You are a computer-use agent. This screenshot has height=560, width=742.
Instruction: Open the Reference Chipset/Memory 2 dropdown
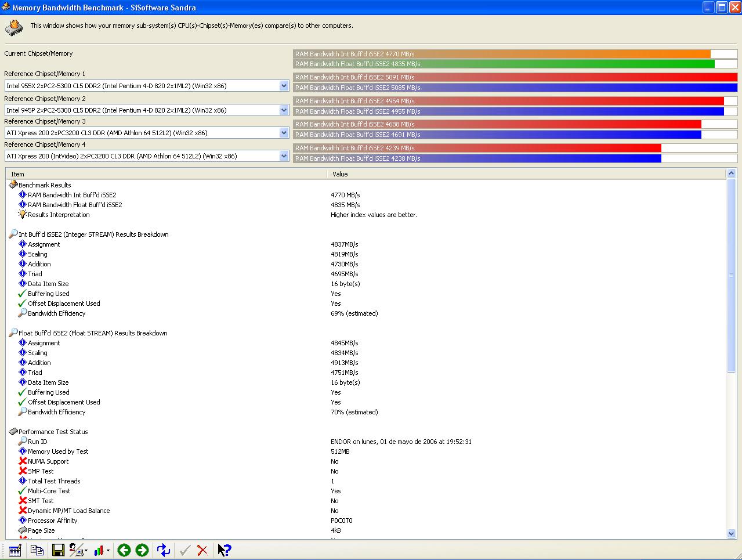(284, 110)
